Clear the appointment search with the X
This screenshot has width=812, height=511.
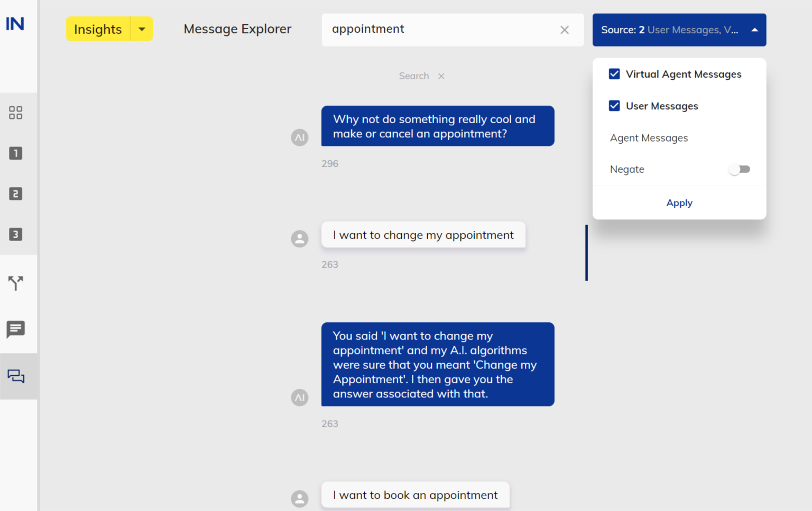point(564,30)
